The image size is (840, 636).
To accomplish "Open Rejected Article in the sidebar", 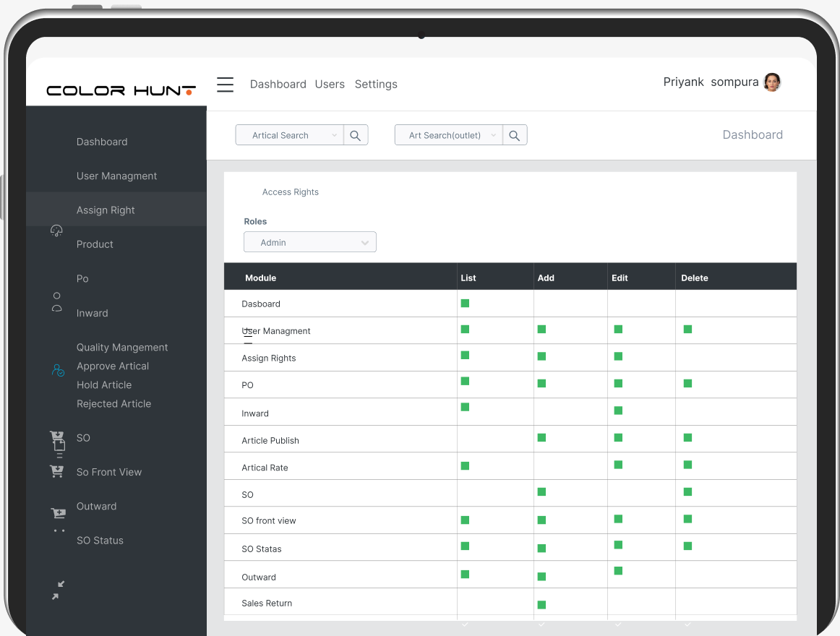I will [x=113, y=403].
